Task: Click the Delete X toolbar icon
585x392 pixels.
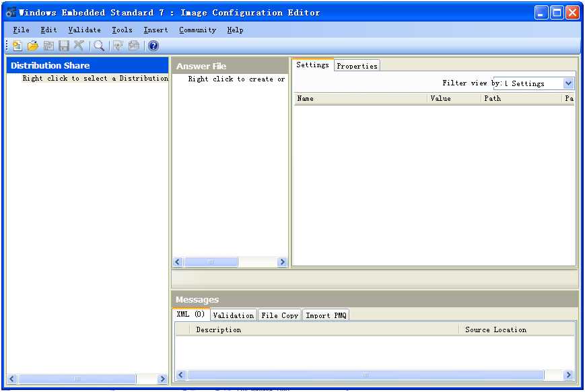Action: [x=78, y=46]
